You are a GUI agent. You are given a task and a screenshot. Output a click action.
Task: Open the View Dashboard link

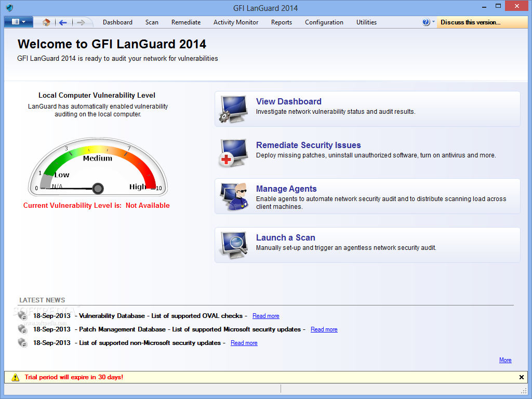point(289,101)
